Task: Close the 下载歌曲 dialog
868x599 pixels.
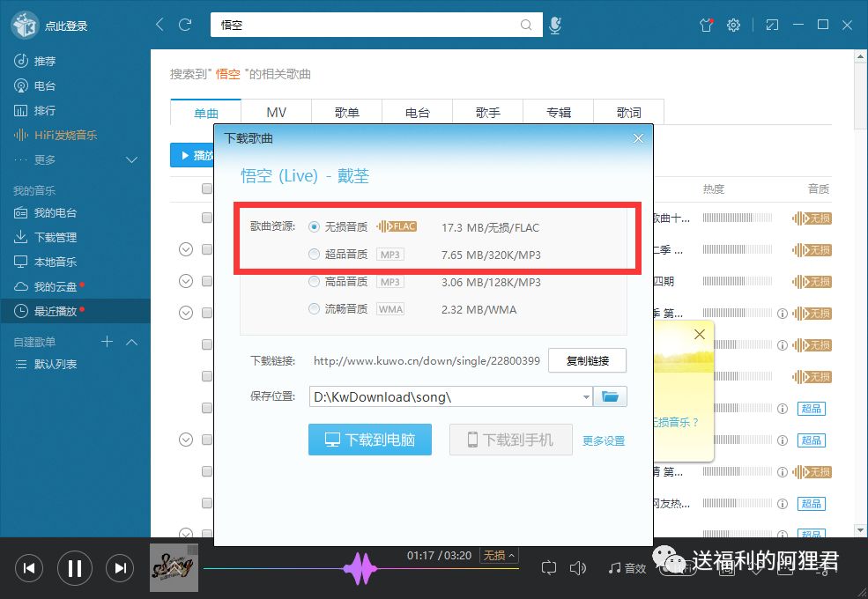Action: (638, 138)
